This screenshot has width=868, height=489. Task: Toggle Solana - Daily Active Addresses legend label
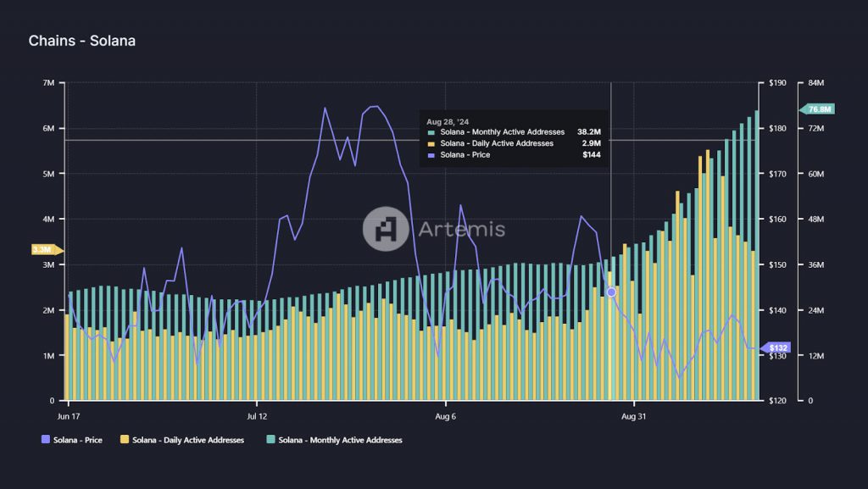click(187, 440)
